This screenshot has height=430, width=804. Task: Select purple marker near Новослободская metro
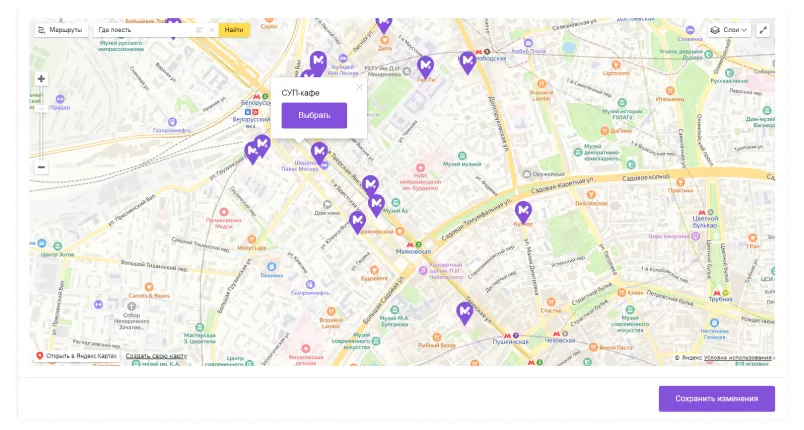click(x=467, y=62)
